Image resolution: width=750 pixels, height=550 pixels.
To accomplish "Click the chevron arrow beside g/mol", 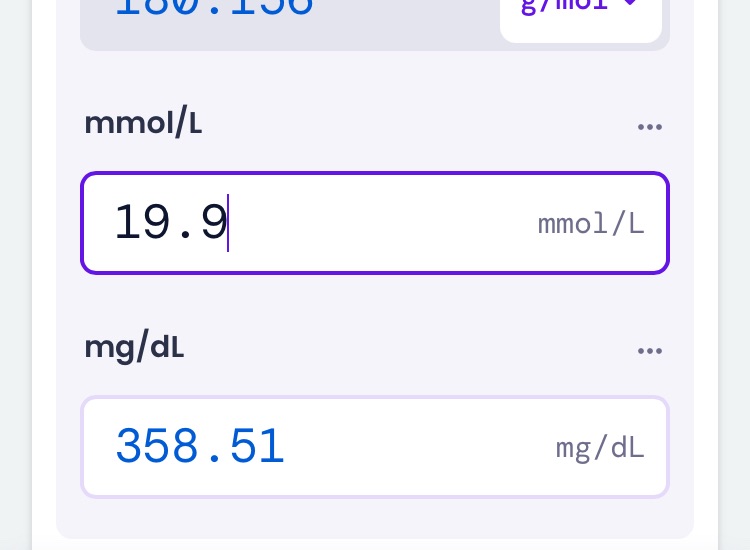I will pos(631,2).
